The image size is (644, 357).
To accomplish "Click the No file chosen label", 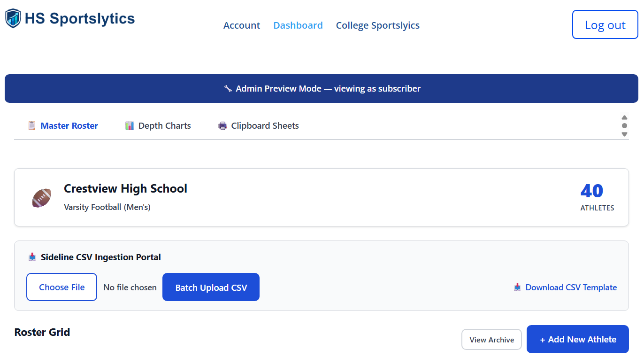I will [x=130, y=287].
